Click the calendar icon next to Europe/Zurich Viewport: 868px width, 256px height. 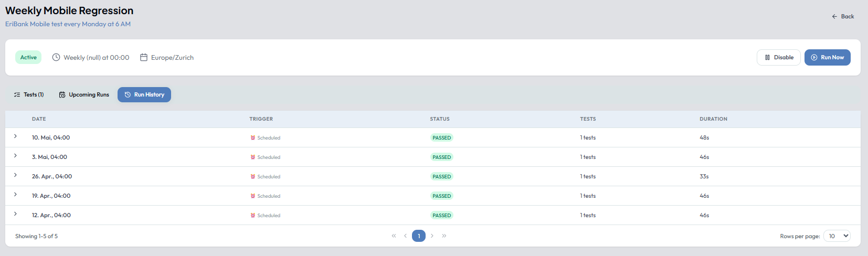pyautogui.click(x=144, y=57)
